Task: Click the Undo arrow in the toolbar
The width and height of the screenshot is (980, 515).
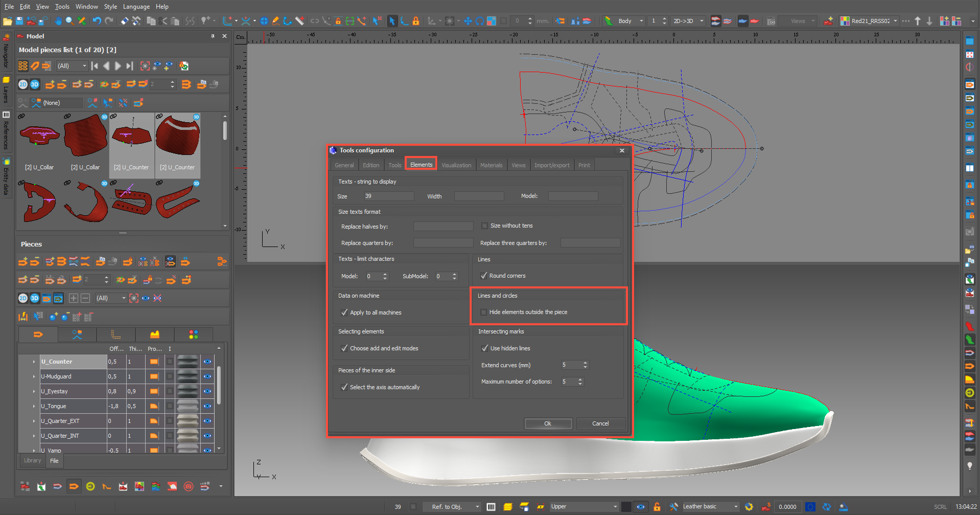Action: (97, 21)
